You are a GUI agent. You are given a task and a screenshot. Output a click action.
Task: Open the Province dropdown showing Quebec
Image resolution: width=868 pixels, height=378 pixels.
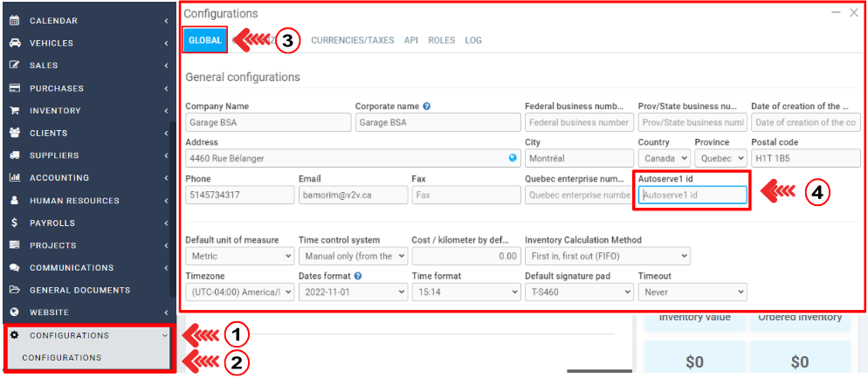pyautogui.click(x=720, y=159)
